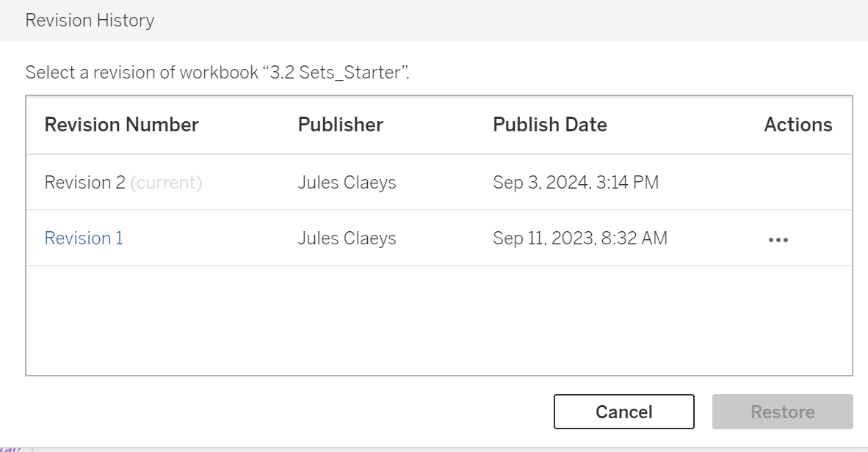Open the Revision 1 link
Viewport: 868px width, 452px height.
coord(84,238)
